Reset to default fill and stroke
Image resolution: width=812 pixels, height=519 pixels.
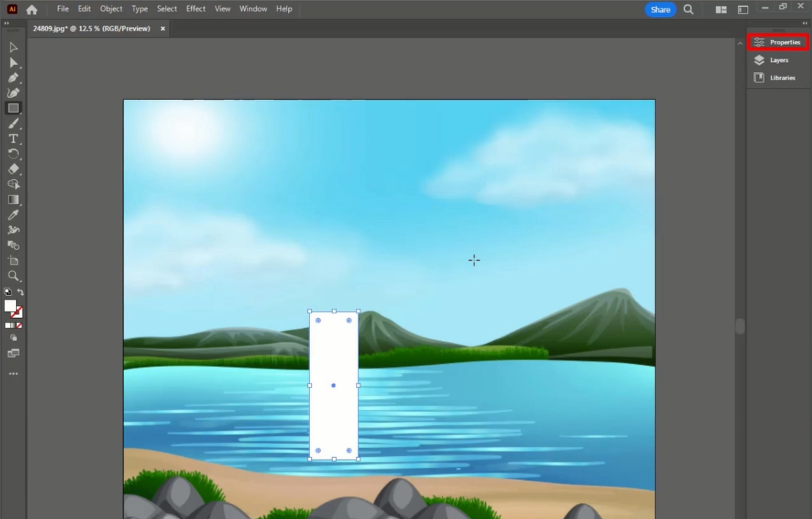[8, 292]
